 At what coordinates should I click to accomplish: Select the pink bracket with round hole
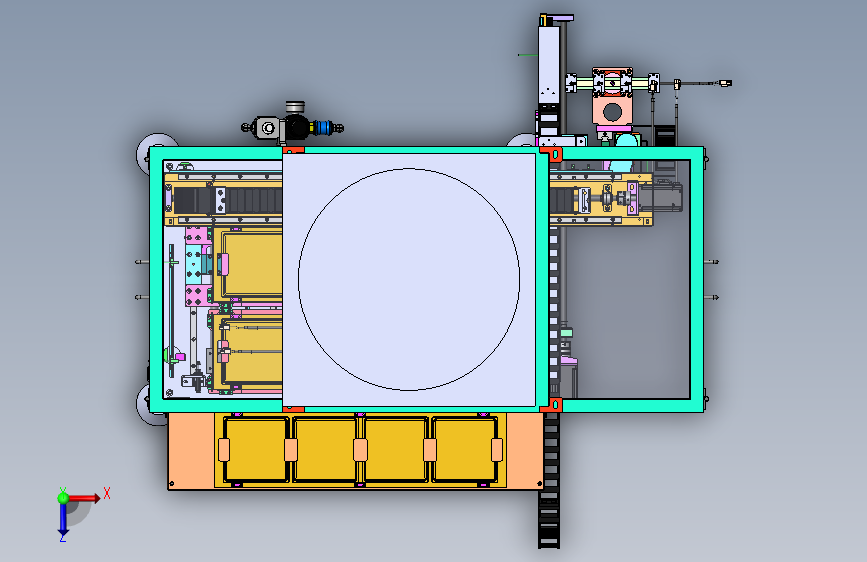612,111
